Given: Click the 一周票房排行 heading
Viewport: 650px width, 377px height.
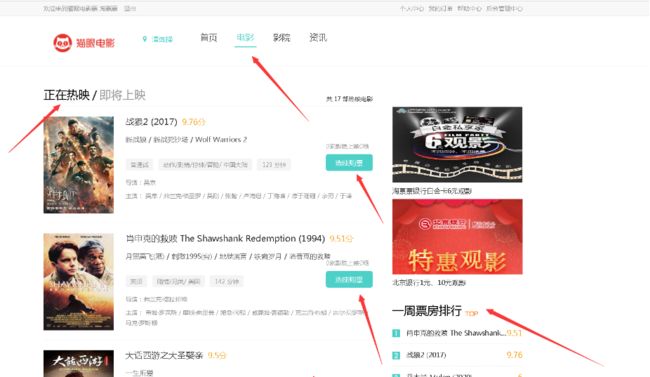Looking at the screenshot, I should point(427,311).
